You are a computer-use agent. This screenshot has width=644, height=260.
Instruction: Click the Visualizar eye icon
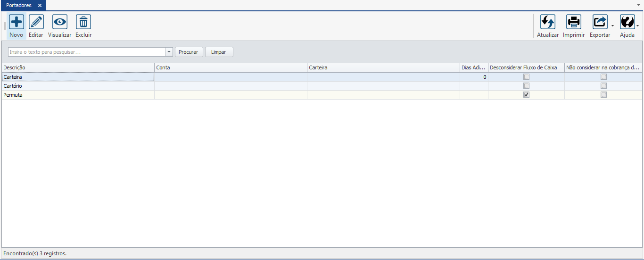pos(59,22)
